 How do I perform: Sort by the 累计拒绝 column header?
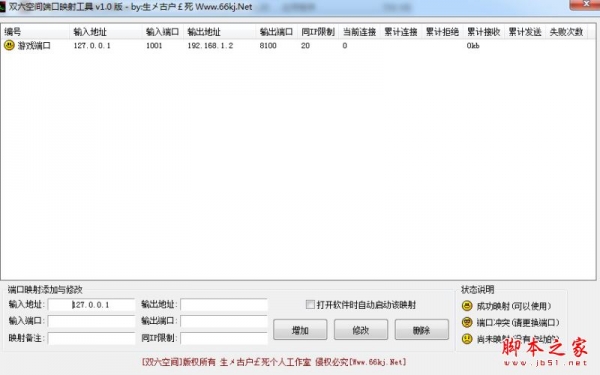[x=442, y=32]
